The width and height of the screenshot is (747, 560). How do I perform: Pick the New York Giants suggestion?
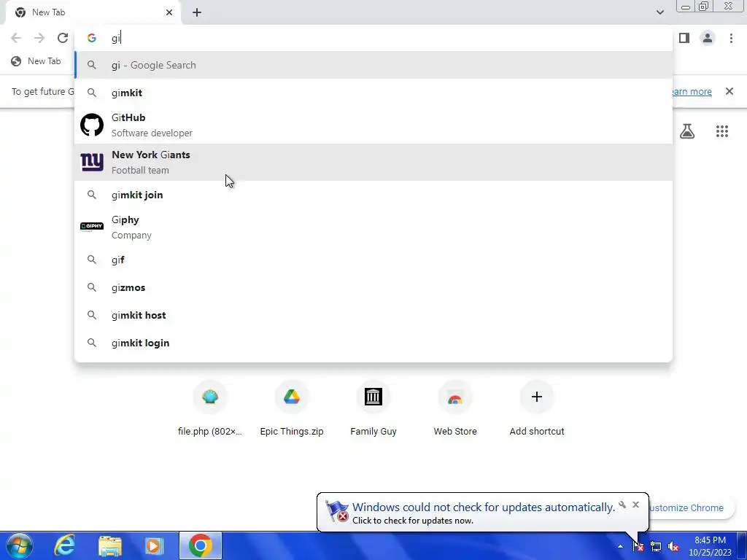click(x=373, y=163)
